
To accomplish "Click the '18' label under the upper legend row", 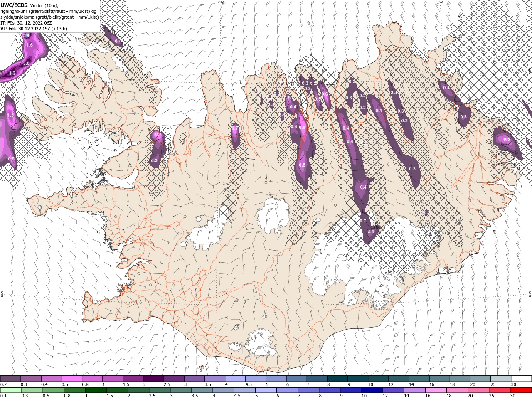I will [x=453, y=384].
